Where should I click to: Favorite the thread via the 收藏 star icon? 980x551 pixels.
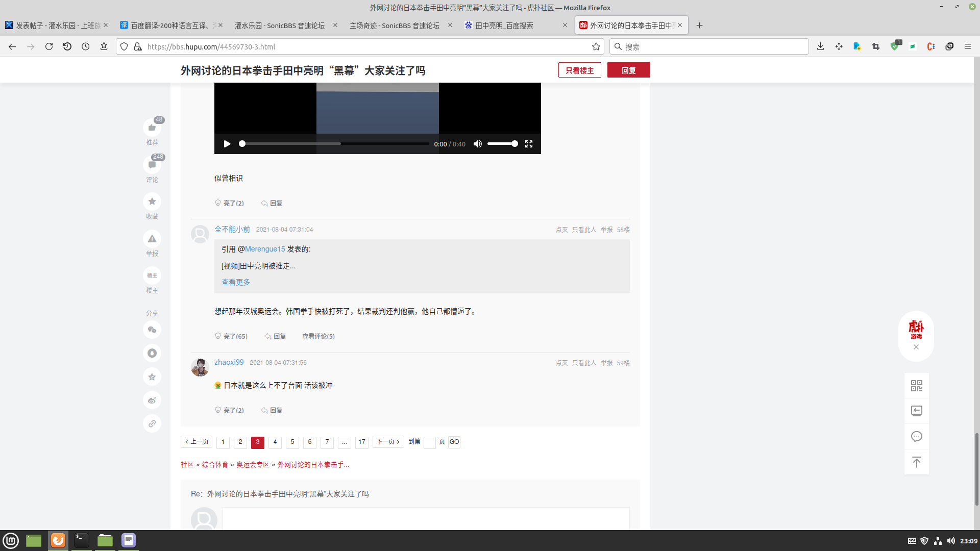(152, 201)
